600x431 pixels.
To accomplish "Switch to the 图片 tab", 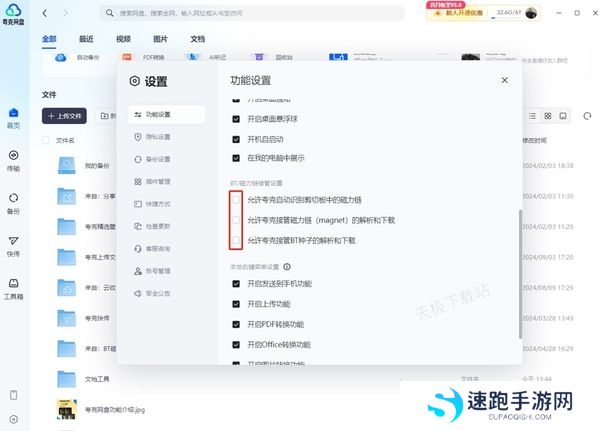I will [160, 39].
